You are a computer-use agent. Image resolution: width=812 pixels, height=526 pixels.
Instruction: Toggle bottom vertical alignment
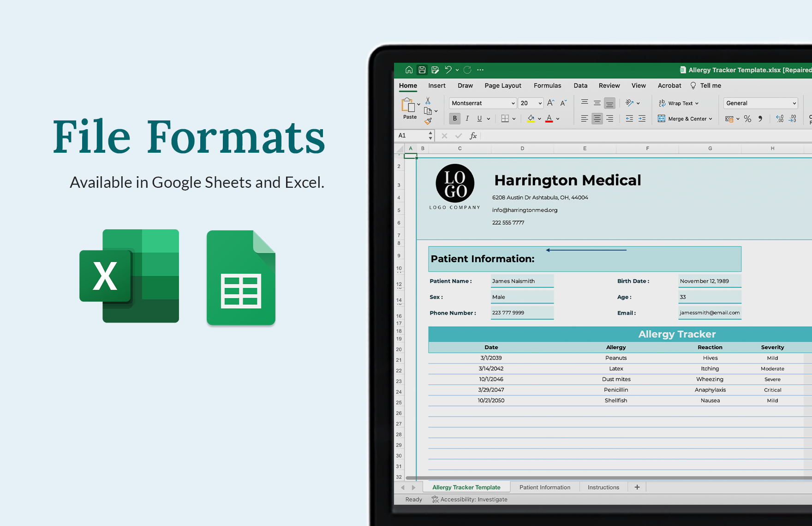609,103
